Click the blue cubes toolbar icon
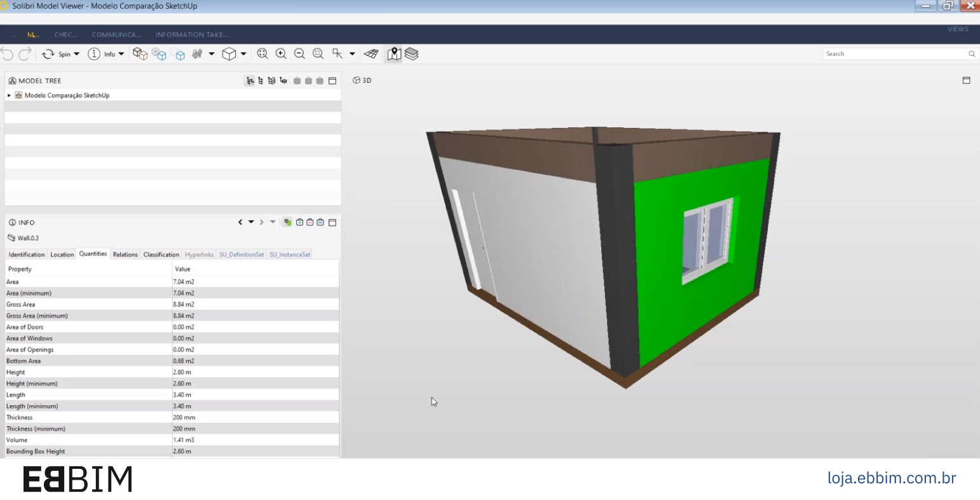980x500 pixels. [x=159, y=54]
